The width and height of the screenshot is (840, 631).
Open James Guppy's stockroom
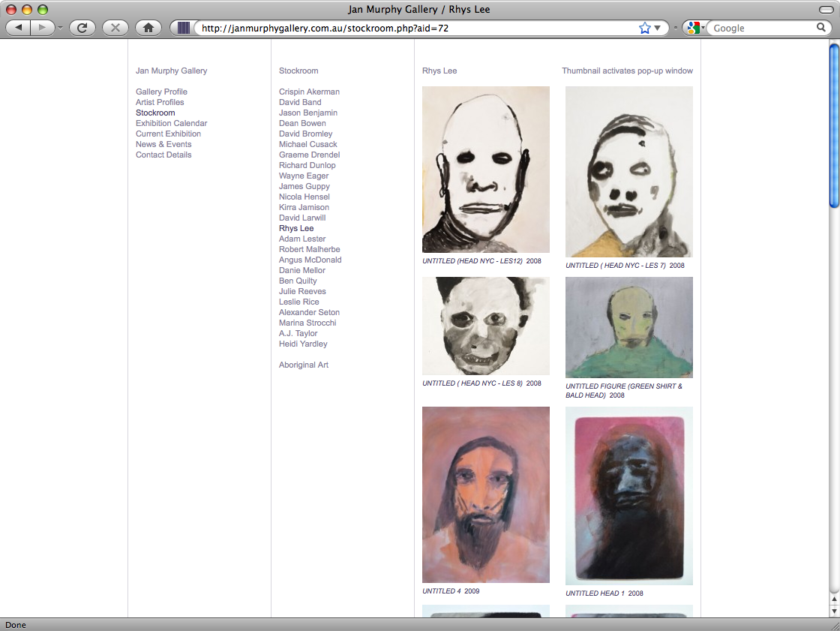coord(304,186)
